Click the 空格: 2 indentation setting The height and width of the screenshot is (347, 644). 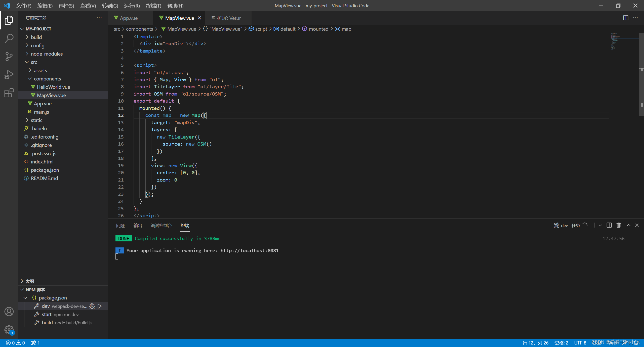(x=561, y=343)
